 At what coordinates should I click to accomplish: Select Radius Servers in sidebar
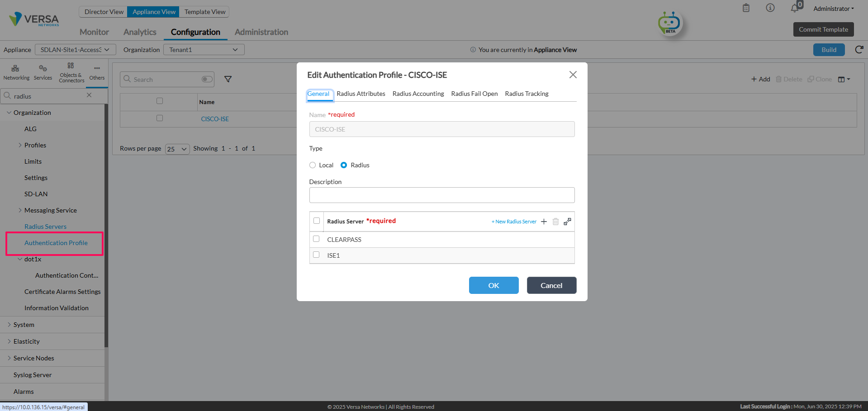click(45, 227)
